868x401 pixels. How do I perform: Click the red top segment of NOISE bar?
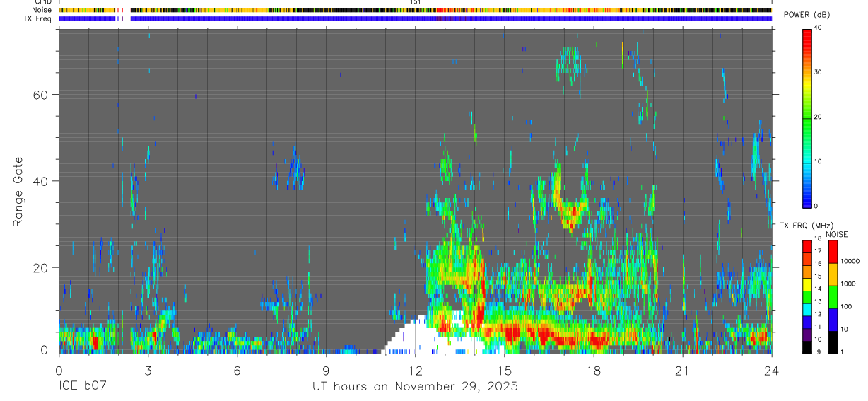pos(833,251)
